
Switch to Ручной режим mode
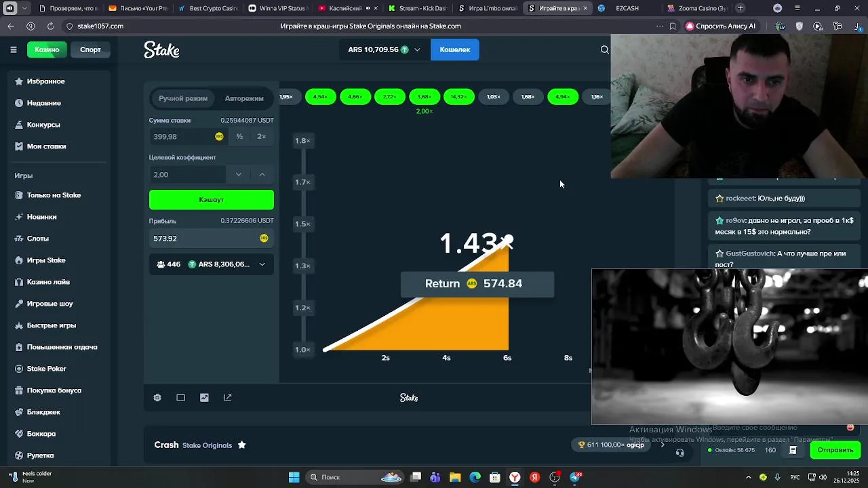(183, 98)
